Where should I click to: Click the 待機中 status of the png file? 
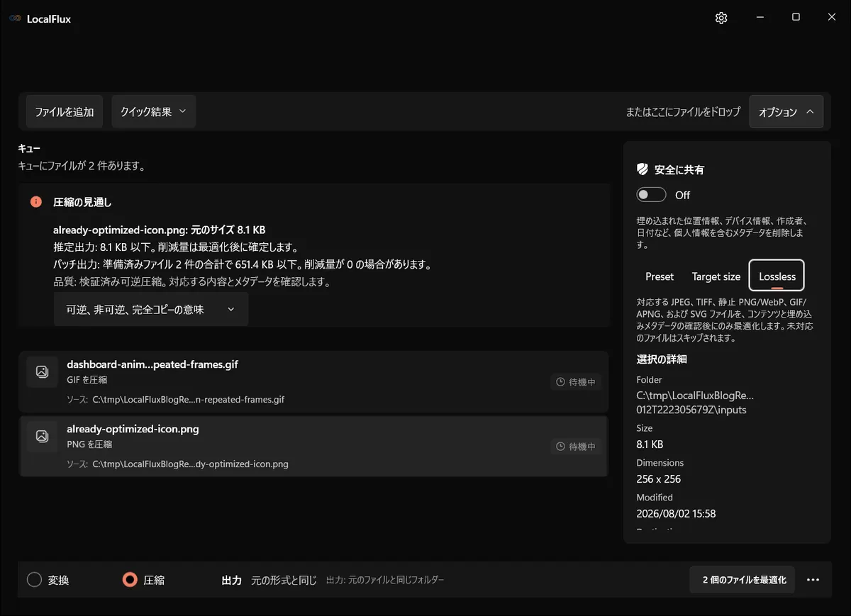577,447
